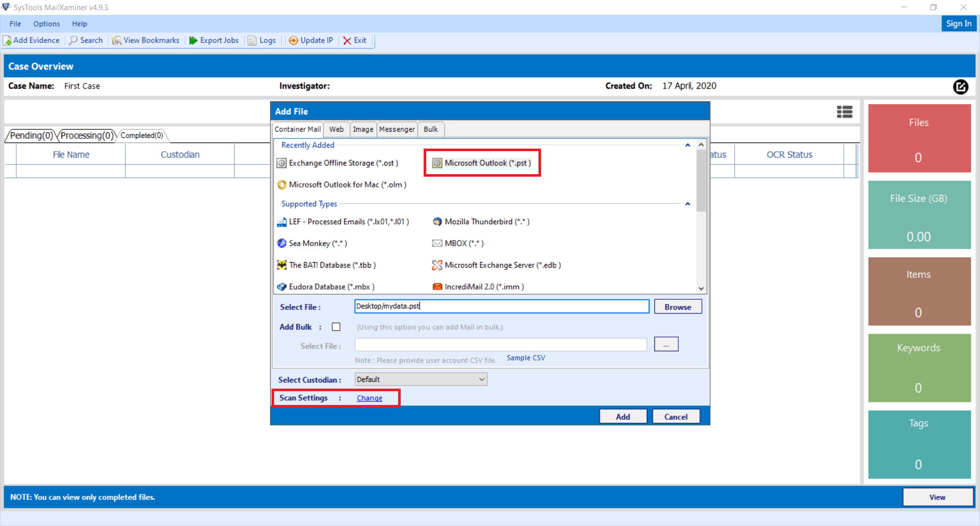Image resolution: width=980 pixels, height=526 pixels.
Task: Click the View button at bottom
Action: (x=938, y=497)
